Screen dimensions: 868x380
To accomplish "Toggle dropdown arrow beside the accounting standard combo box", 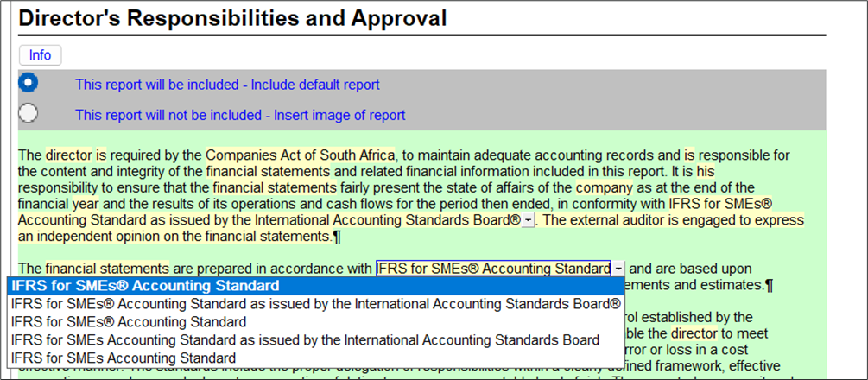I will coord(618,269).
